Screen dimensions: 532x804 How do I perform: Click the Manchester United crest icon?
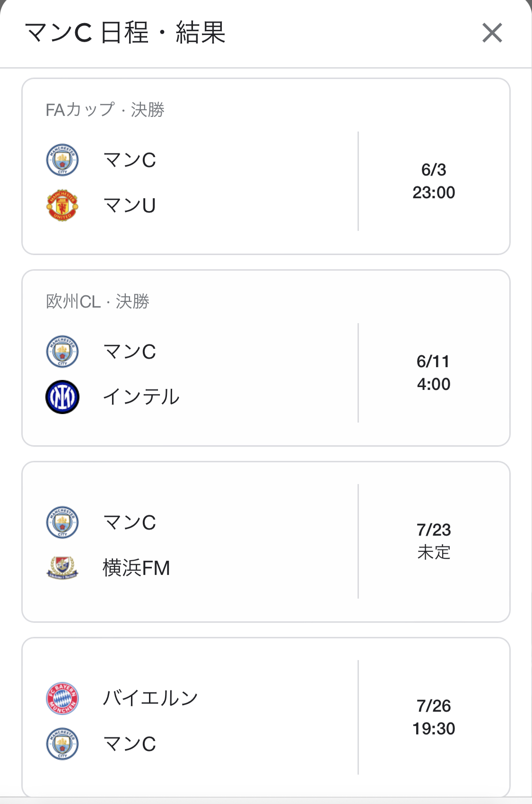(x=62, y=205)
